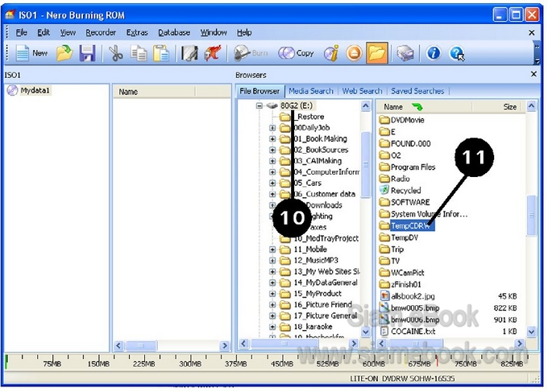Click the 675MB mark on capacity bar
The width and height of the screenshot is (548, 392).
(419, 363)
